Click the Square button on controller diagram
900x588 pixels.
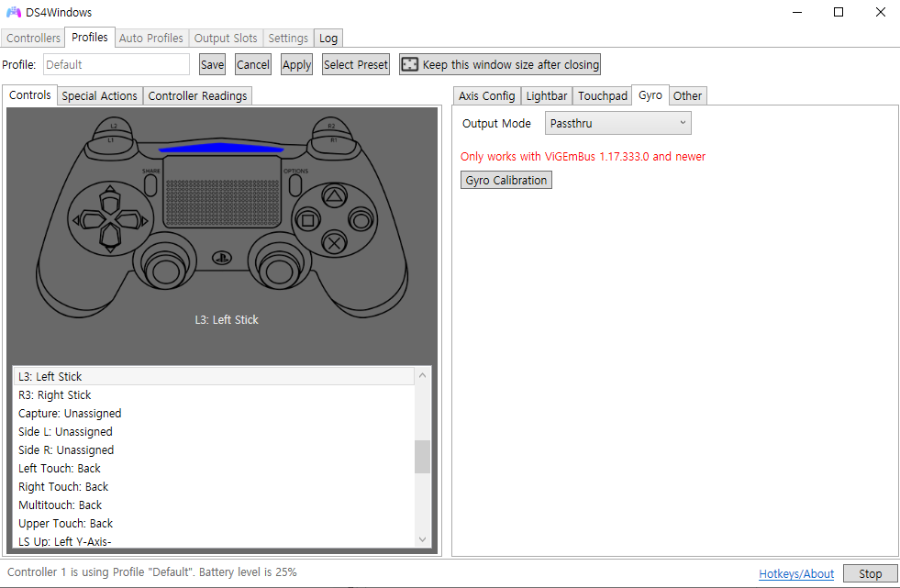tap(307, 220)
